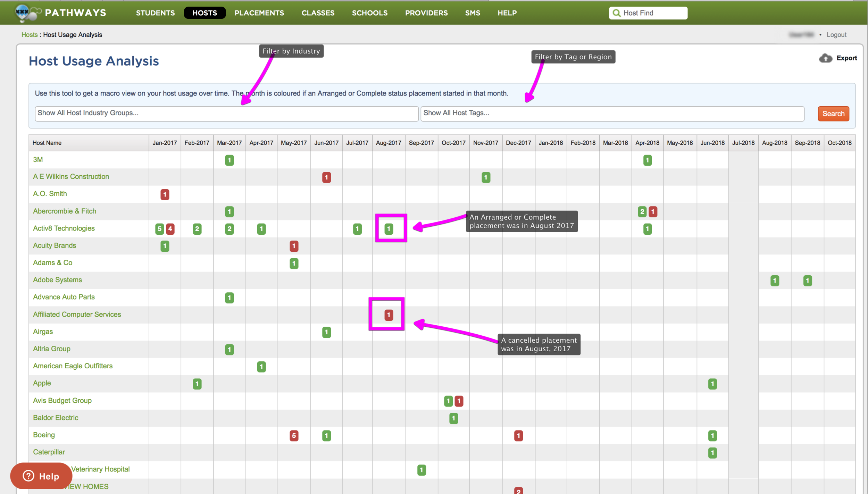Click Boeing red 5 badge in May-2017
This screenshot has height=494, width=868.
pos(294,436)
